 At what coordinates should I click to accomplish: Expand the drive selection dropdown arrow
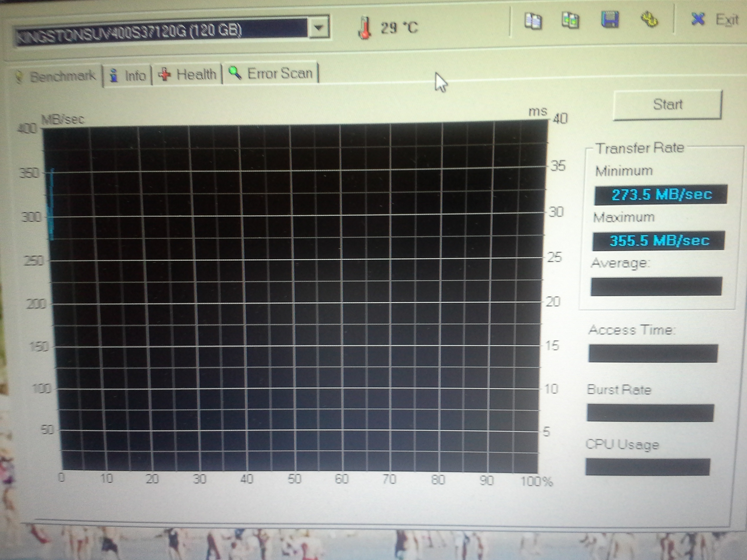pyautogui.click(x=318, y=27)
